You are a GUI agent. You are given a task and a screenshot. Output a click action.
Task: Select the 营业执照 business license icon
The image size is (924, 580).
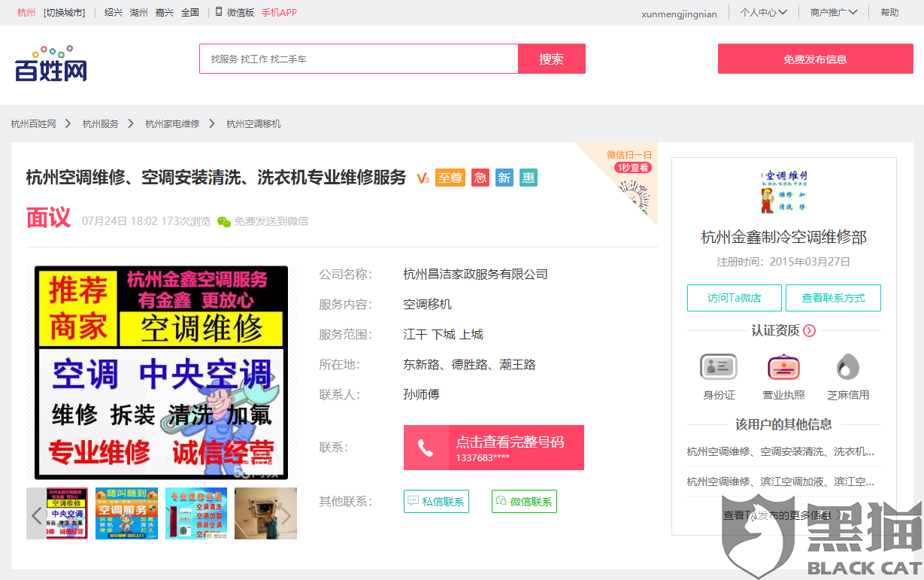(783, 366)
